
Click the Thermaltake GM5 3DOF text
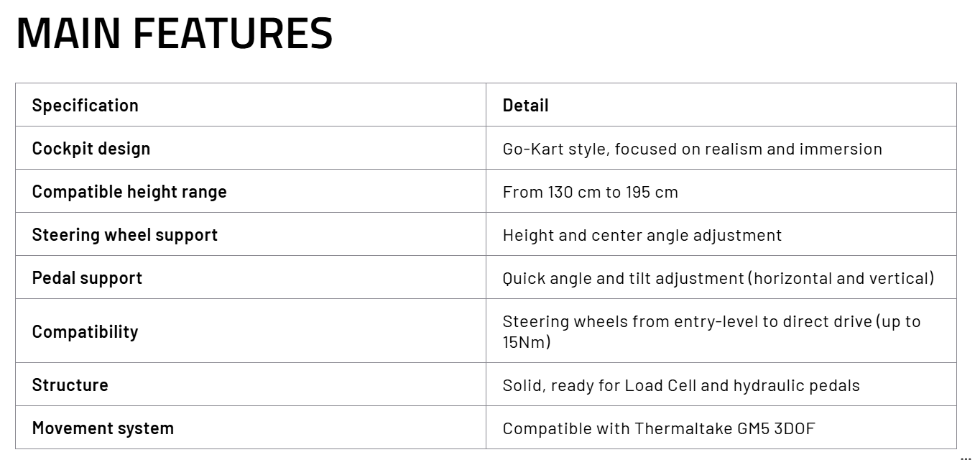tap(725, 428)
